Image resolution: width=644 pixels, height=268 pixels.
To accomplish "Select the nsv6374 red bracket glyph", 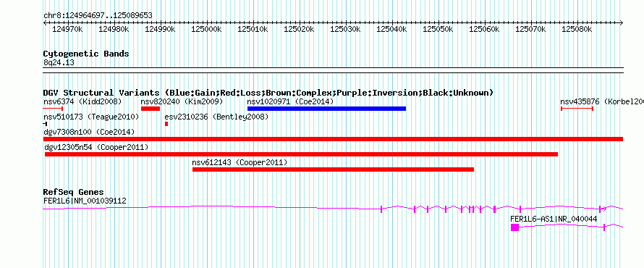I will 53,109.
